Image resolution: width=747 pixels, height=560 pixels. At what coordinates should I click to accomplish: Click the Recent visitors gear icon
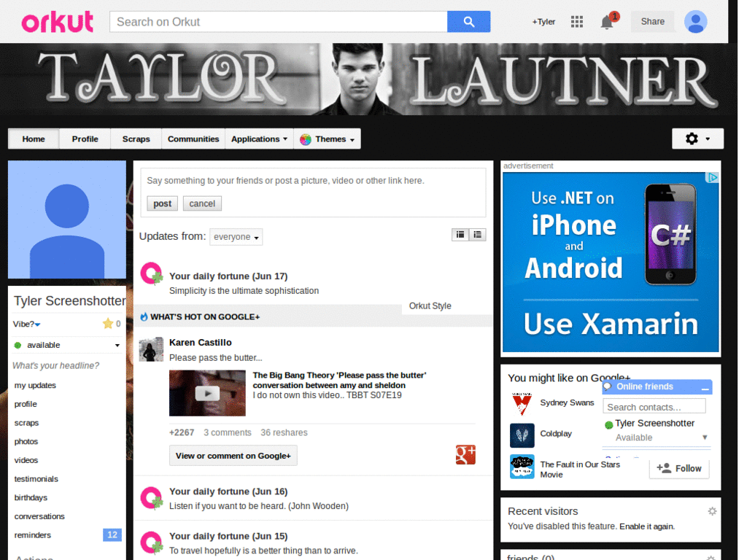[712, 511]
